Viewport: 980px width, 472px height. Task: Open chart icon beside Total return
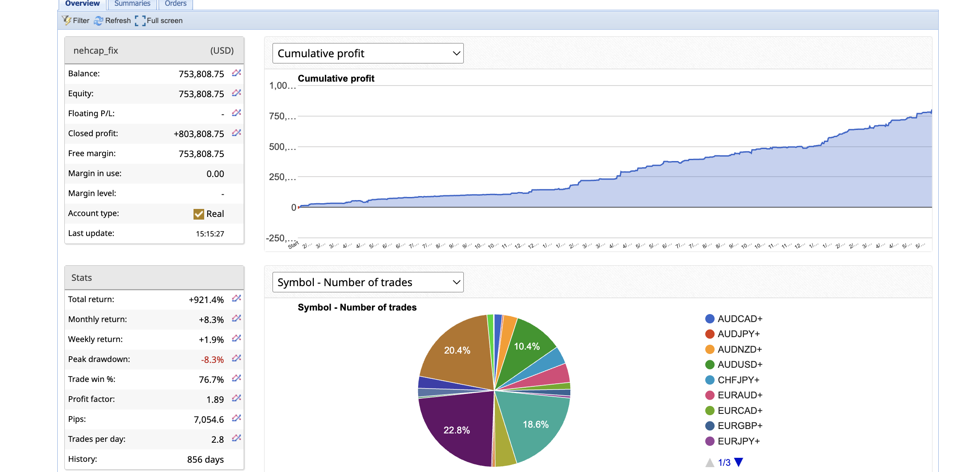237,299
